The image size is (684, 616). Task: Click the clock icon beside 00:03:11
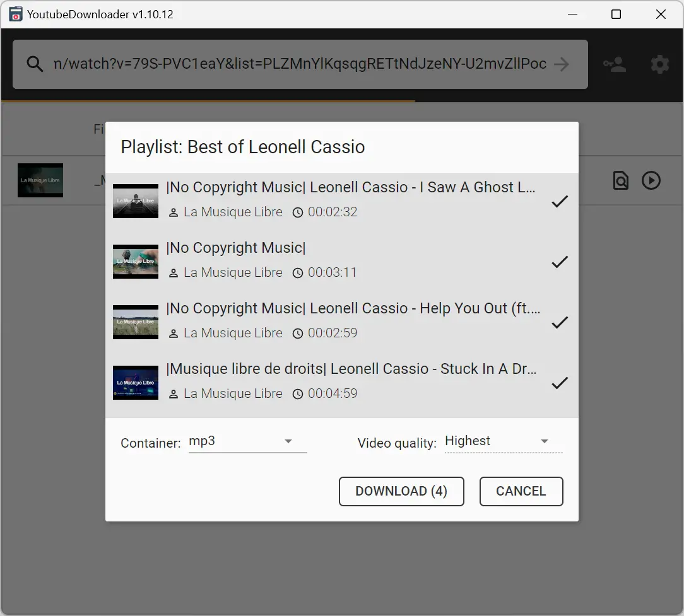(x=297, y=274)
